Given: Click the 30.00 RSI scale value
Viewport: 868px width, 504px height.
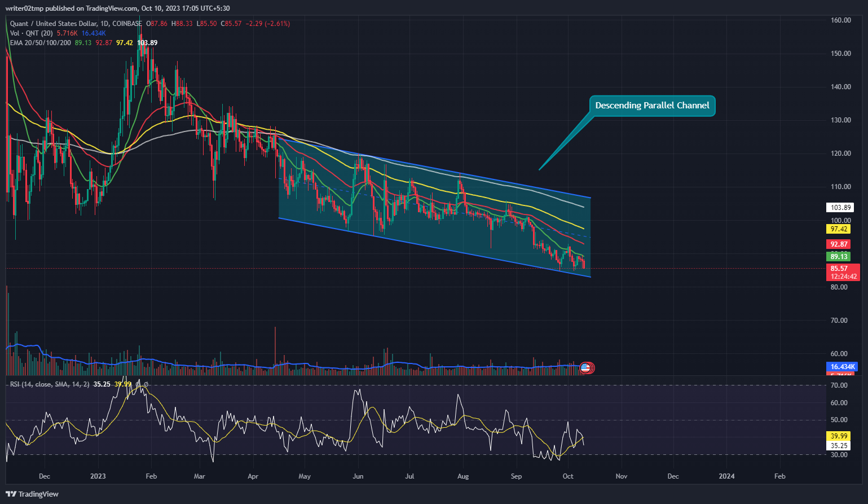Looking at the screenshot, I should tap(839, 455).
